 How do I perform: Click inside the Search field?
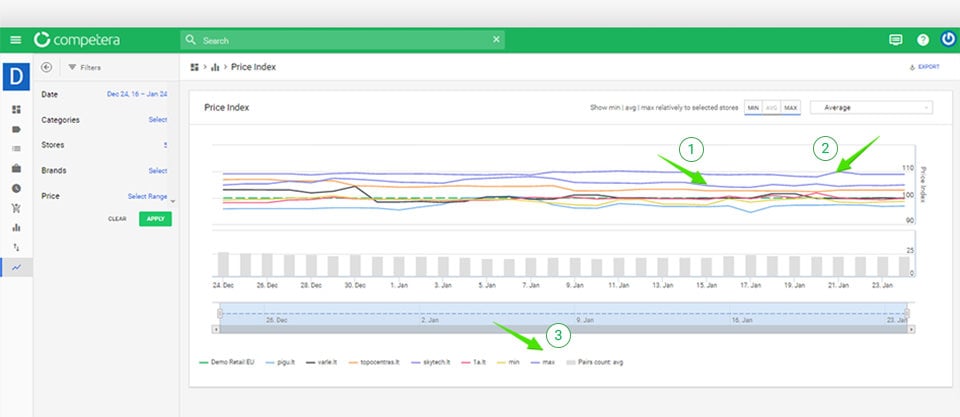340,40
